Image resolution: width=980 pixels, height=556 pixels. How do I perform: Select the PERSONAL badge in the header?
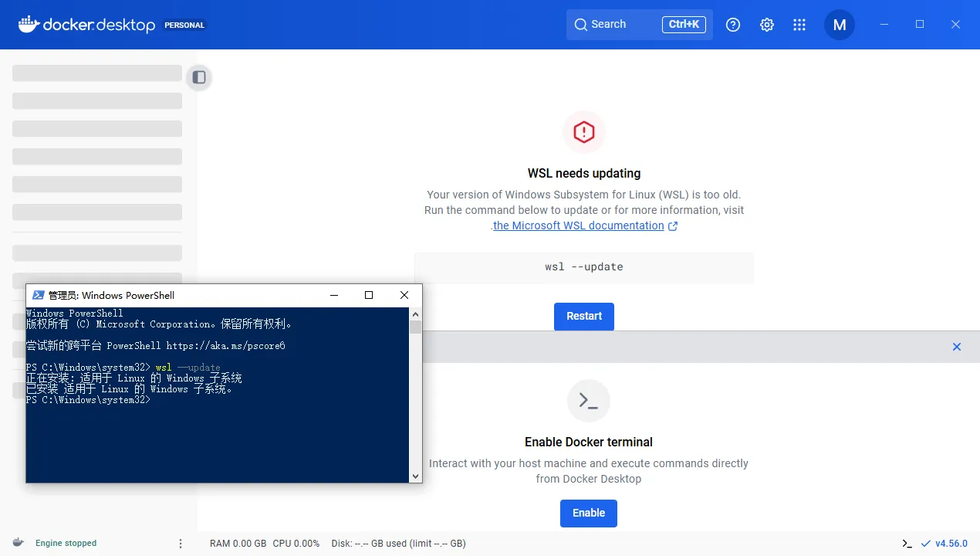(184, 24)
